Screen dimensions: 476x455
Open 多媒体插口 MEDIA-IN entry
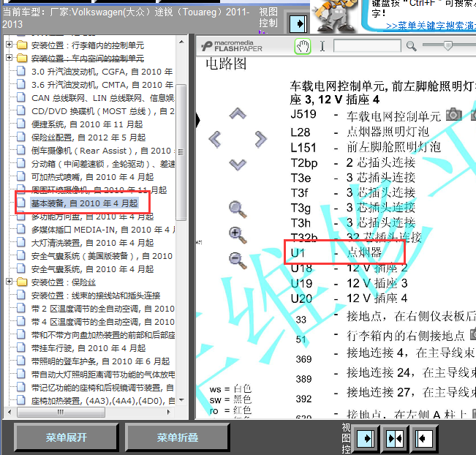click(x=102, y=230)
